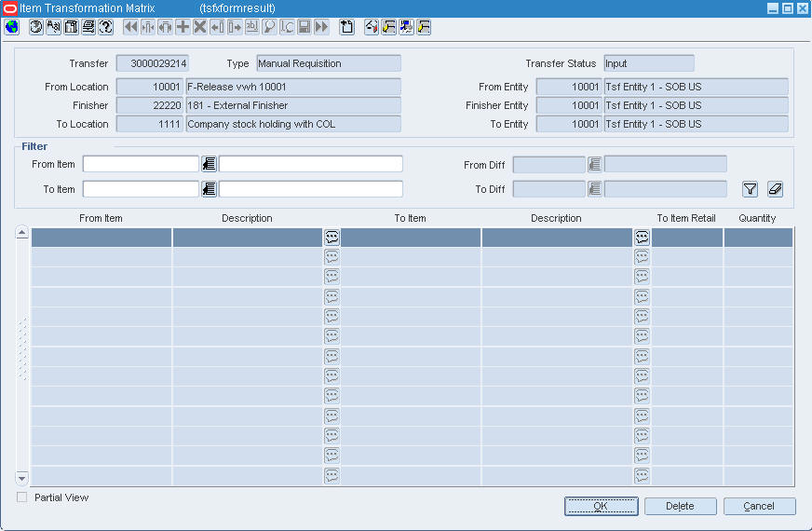
Task: Click the To Location code 1111
Action: coord(150,124)
